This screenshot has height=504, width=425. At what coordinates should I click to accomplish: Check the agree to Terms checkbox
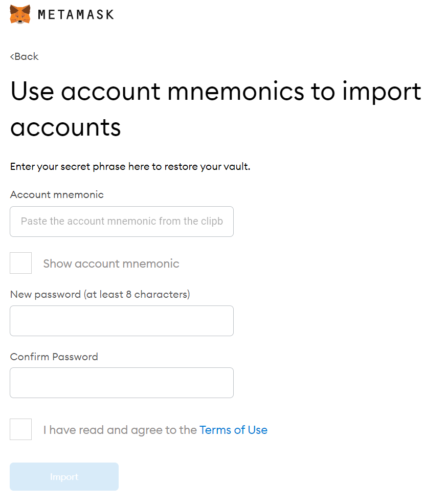tap(20, 429)
